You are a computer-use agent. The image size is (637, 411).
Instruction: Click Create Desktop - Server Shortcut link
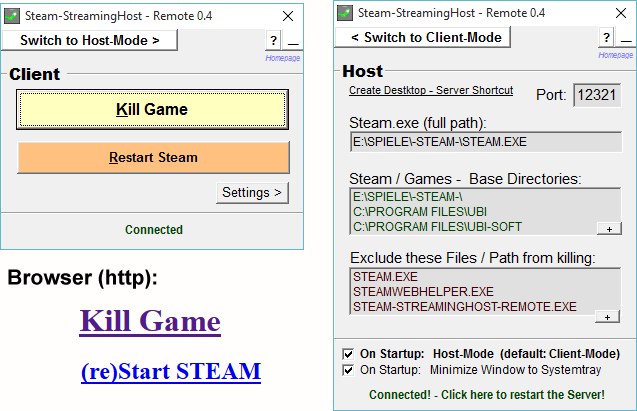click(x=431, y=90)
